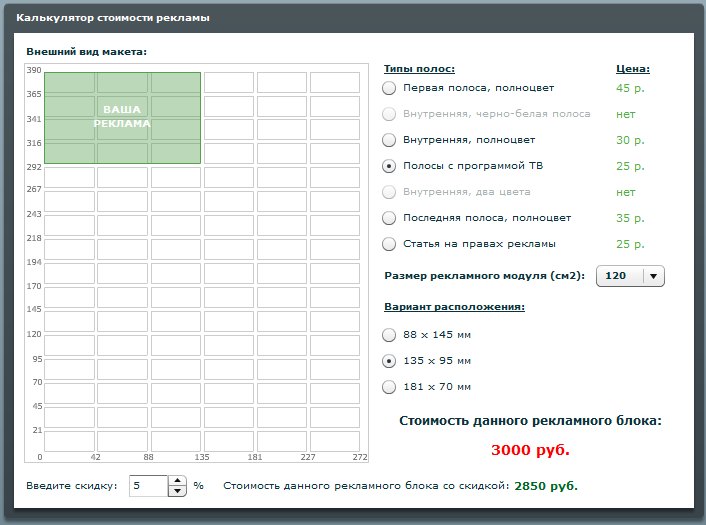Pick 'Последняя полоса, полноцвет' option
Image resolution: width=706 pixels, height=525 pixels.
389,218
